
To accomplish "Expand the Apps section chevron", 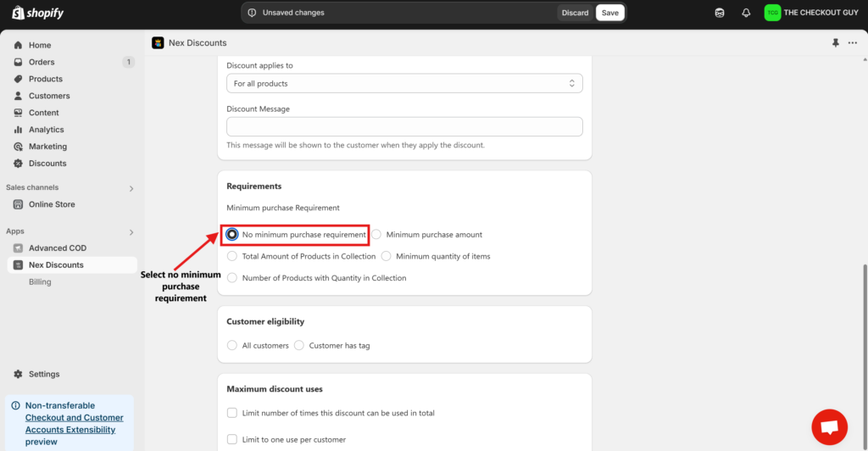I will tap(131, 231).
